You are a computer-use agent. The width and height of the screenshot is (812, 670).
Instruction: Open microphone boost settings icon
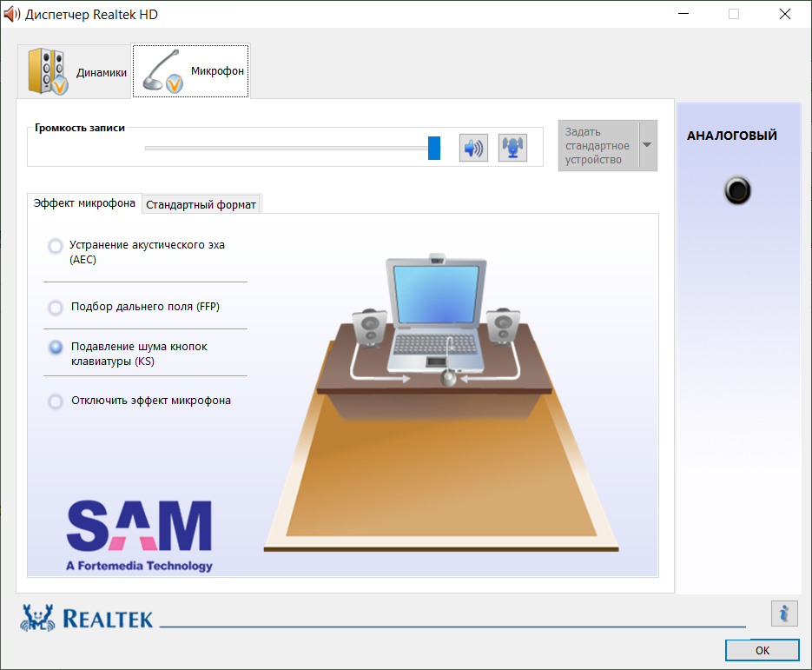[x=512, y=148]
